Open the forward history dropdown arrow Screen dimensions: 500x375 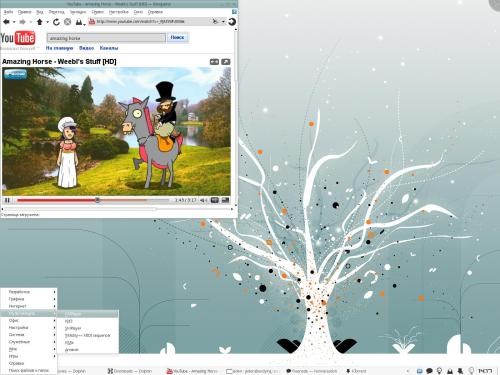[30, 22]
